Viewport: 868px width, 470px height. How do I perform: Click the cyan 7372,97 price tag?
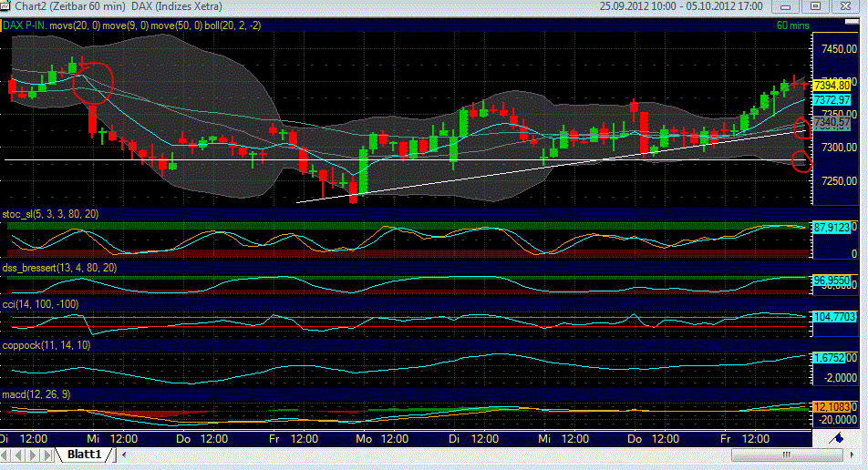(x=832, y=100)
